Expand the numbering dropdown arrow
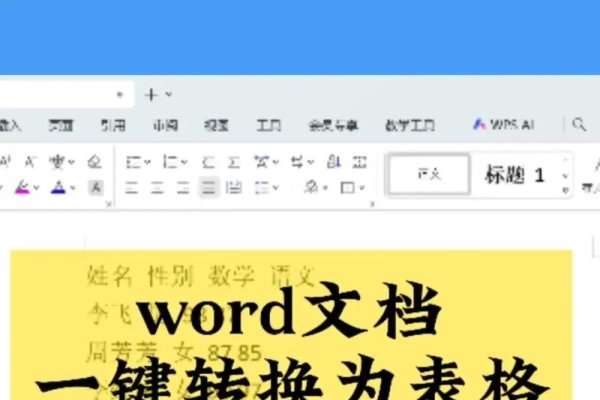This screenshot has height=400, width=600. (184, 162)
